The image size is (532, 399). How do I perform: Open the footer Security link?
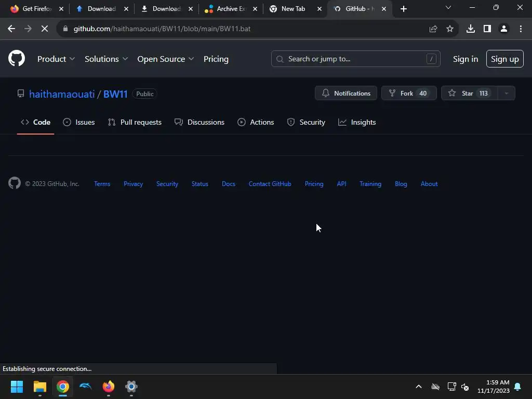coord(167,184)
